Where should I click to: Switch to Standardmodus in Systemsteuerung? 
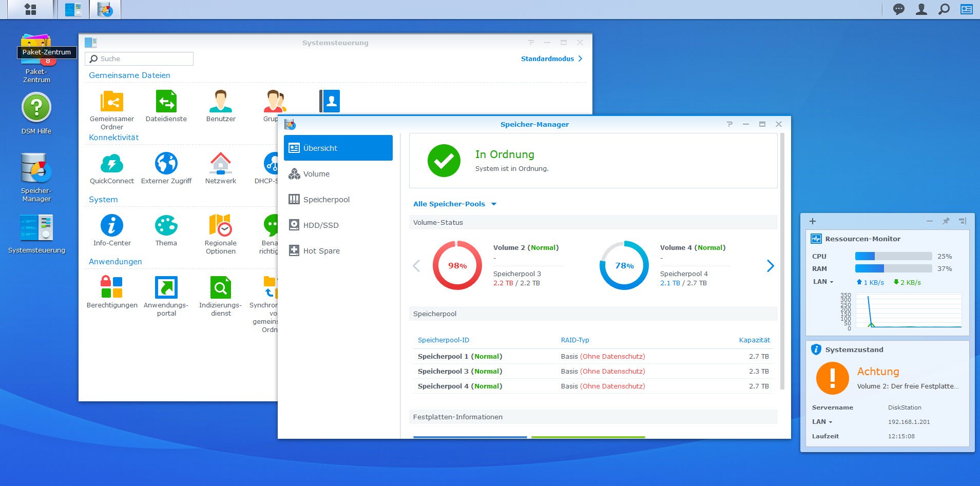(552, 59)
